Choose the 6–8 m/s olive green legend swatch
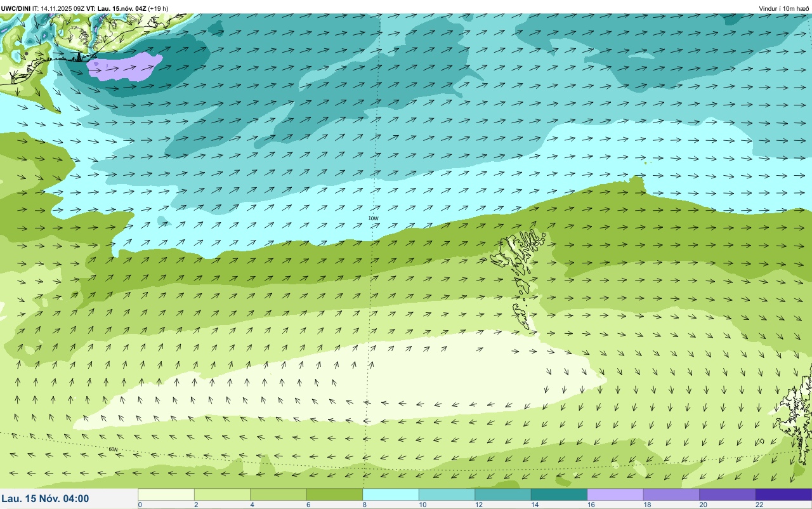This screenshot has height=509, width=812. (334, 494)
